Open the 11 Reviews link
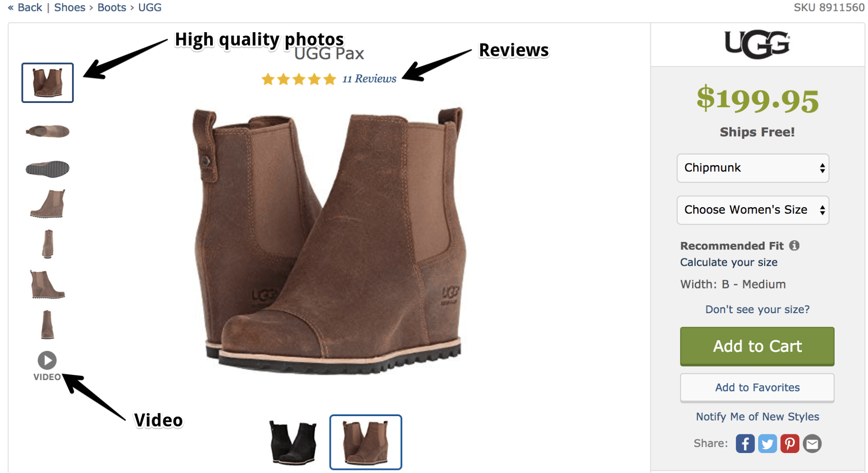The height and width of the screenshot is (473, 868). point(368,79)
